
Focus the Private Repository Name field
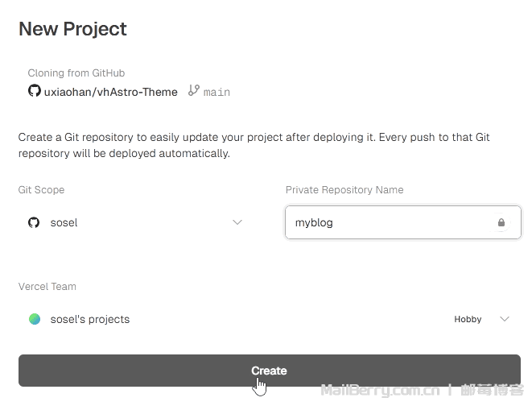(402, 222)
